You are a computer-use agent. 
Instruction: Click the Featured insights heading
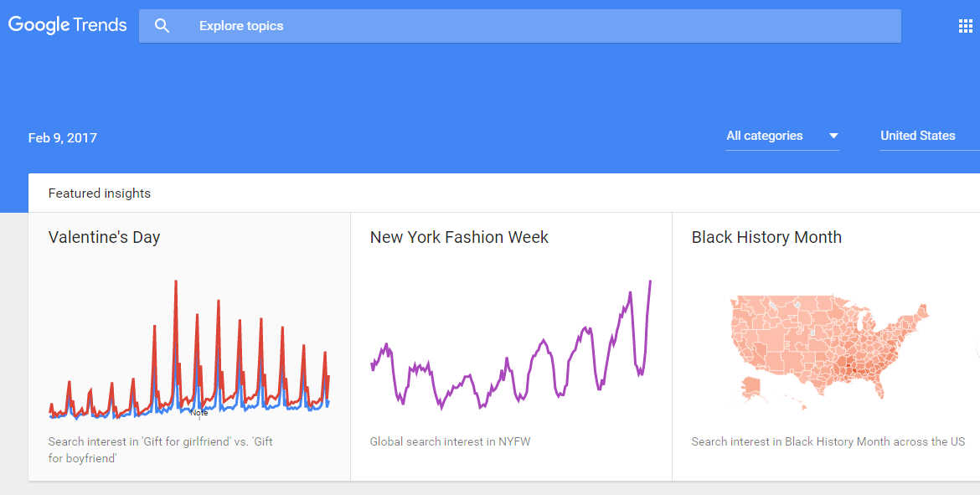[x=100, y=193]
